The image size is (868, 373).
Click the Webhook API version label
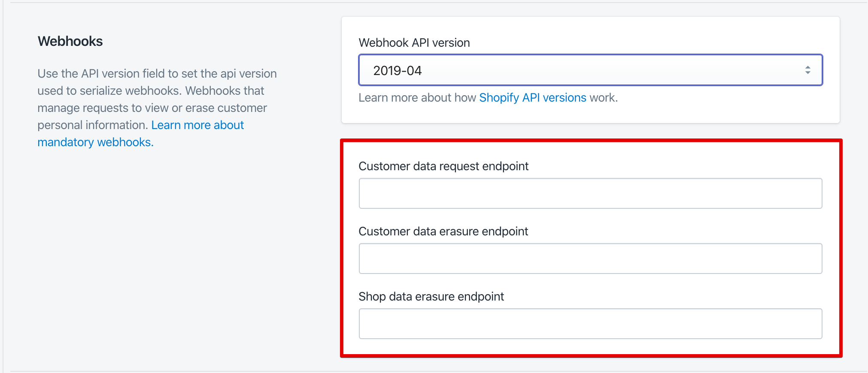pos(414,43)
